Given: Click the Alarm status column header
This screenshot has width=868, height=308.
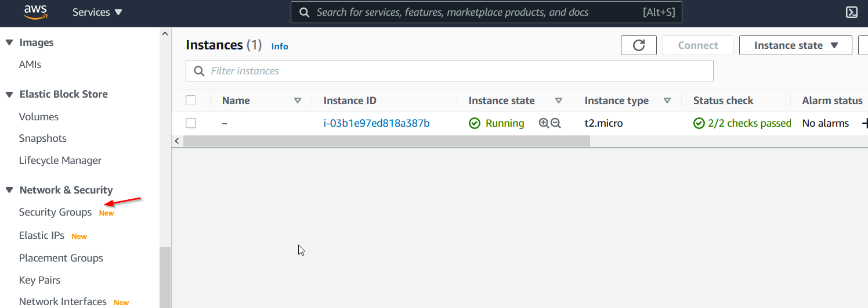Looking at the screenshot, I should 833,101.
